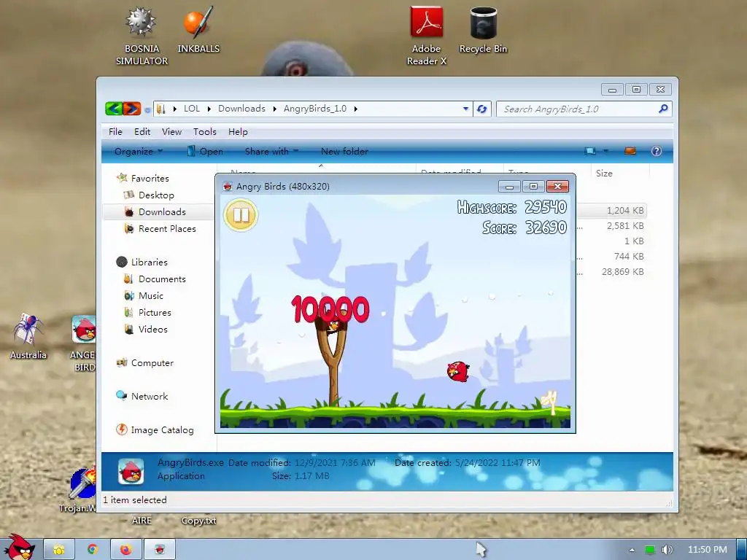Viewport: 747px width, 560px height.
Task: Click the clock showing 11:50 PM
Action: coord(707,550)
